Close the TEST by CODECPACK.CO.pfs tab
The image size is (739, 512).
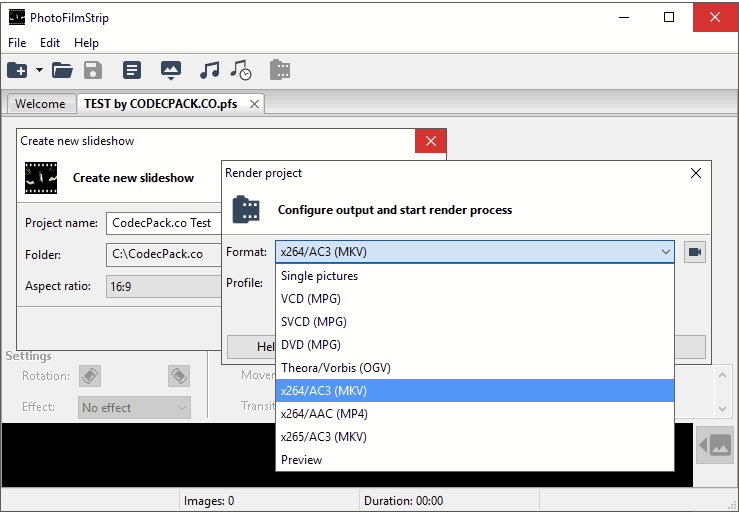254,104
